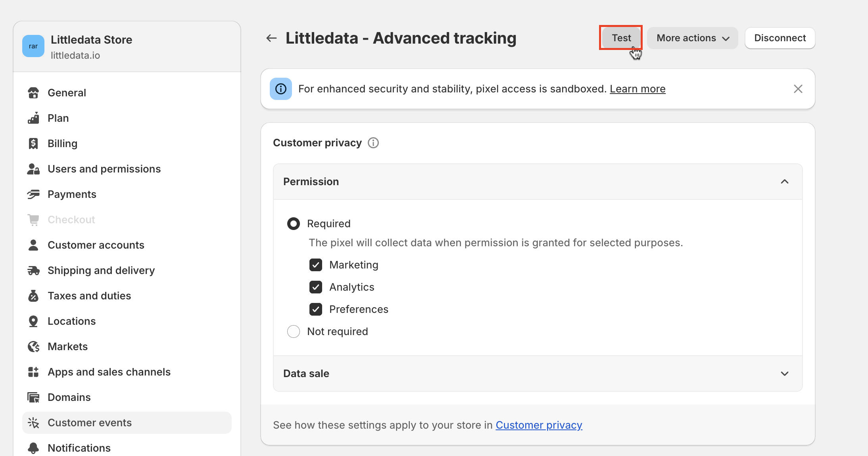This screenshot has height=456, width=868.
Task: Click the Domains icon in sidebar
Action: click(x=33, y=397)
